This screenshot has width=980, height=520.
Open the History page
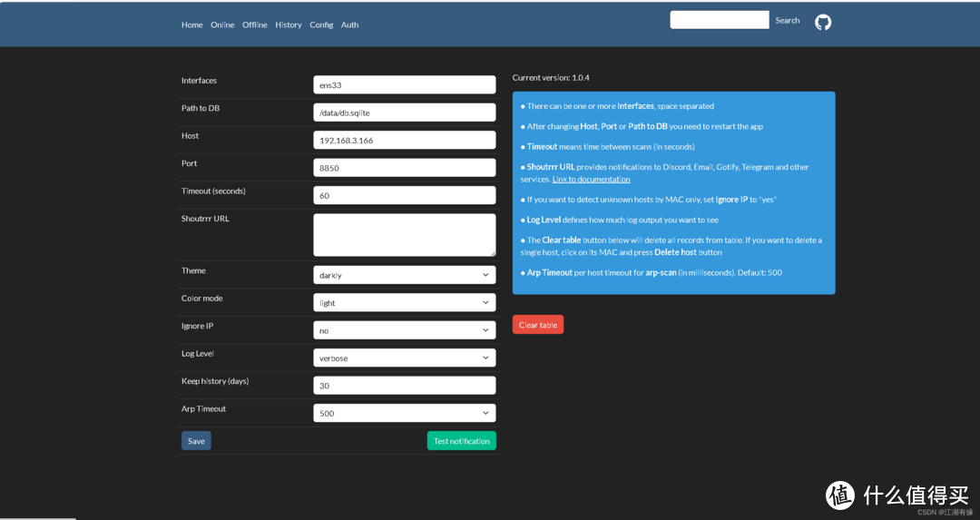click(289, 25)
